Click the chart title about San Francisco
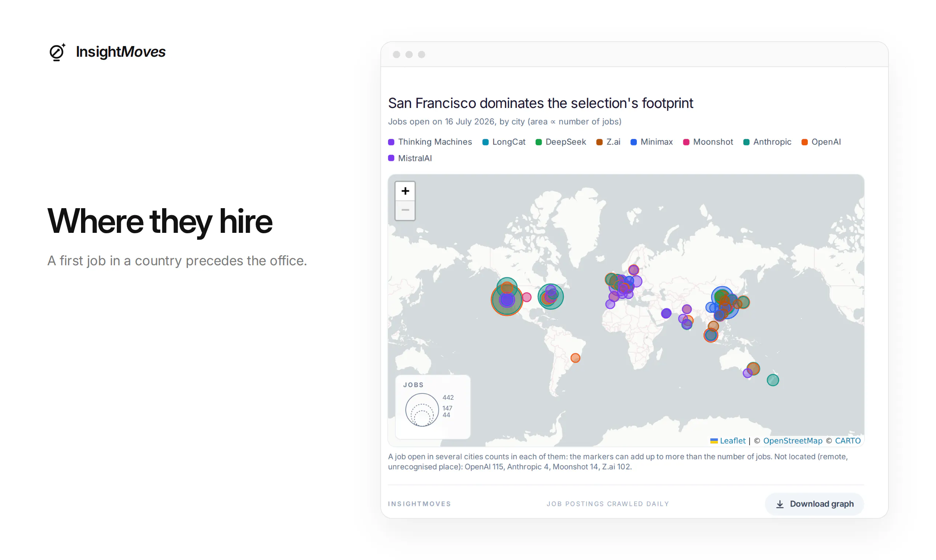This screenshot has height=560, width=936. 541,103
